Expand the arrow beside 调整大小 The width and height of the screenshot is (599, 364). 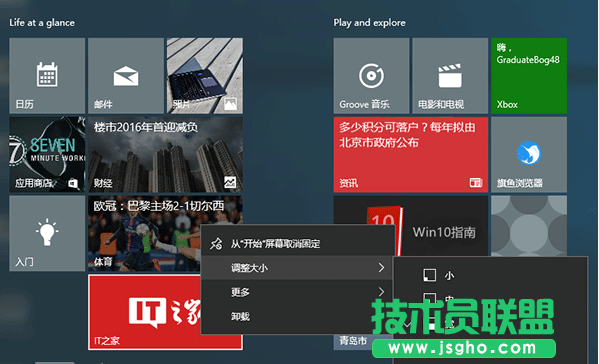point(381,268)
